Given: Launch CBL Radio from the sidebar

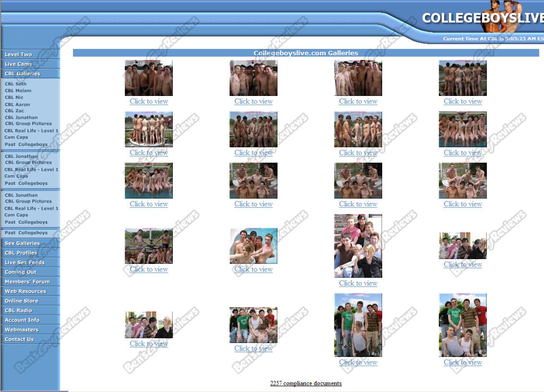Looking at the screenshot, I should point(19,310).
